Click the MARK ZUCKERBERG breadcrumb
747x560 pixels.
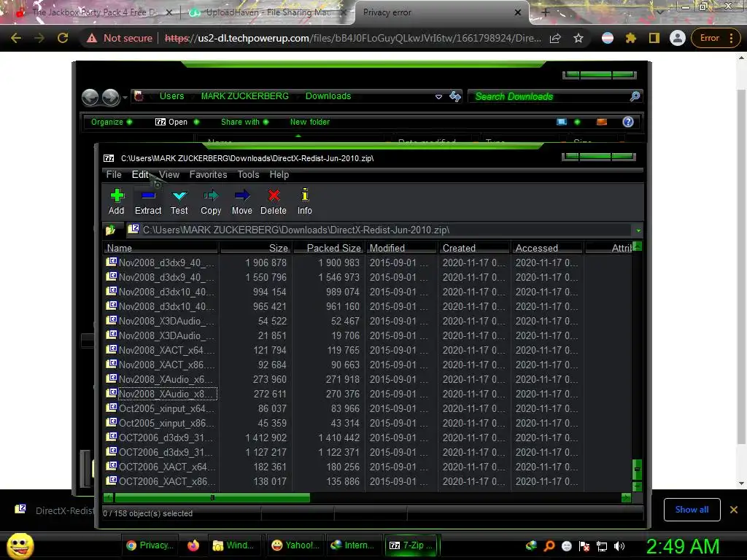pyautogui.click(x=245, y=96)
